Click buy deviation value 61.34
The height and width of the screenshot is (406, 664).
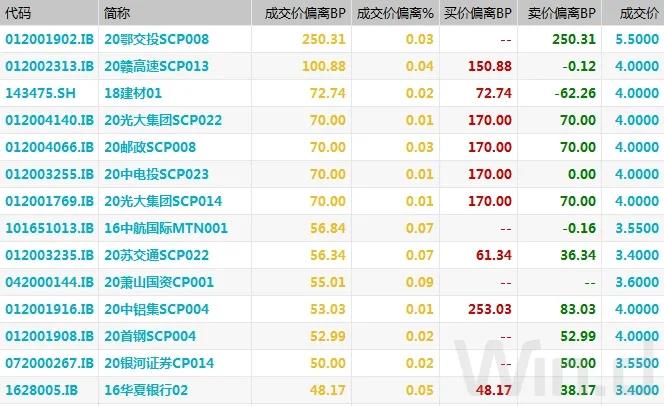pos(493,255)
